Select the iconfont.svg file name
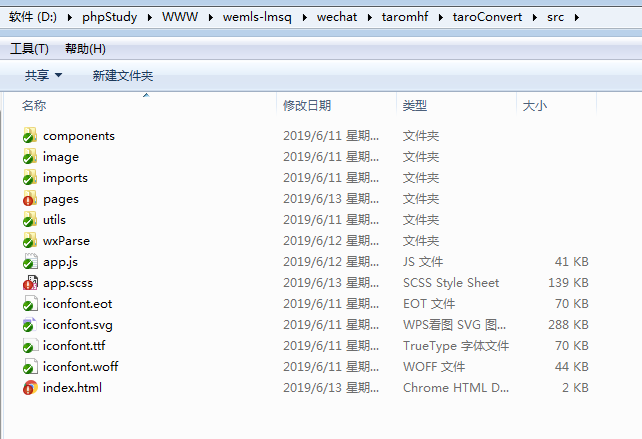Screen dimensions: 642x439 coord(77,325)
